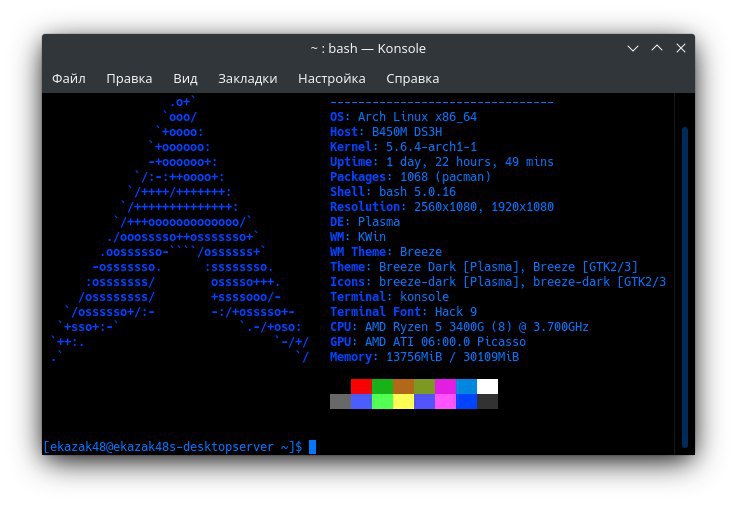The image size is (737, 505).
Task: Click the Packages value '1068 (pacman)'
Action: [446, 177]
